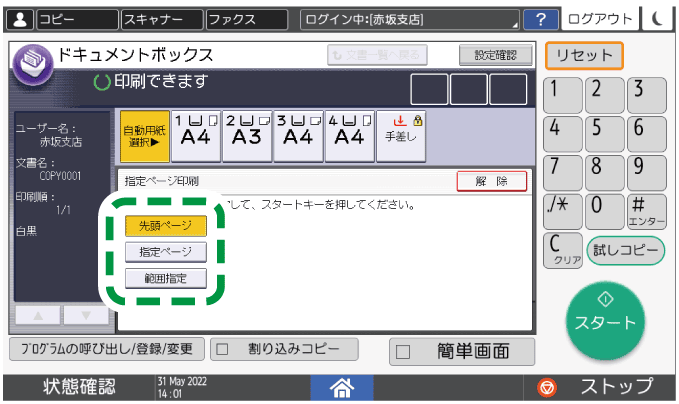Tap number key 4
679x404 pixels.
point(563,134)
